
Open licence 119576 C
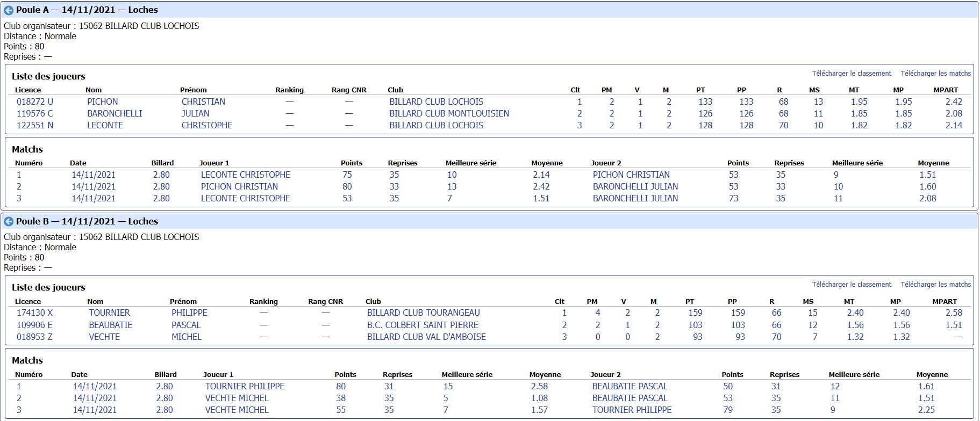pyautogui.click(x=35, y=114)
